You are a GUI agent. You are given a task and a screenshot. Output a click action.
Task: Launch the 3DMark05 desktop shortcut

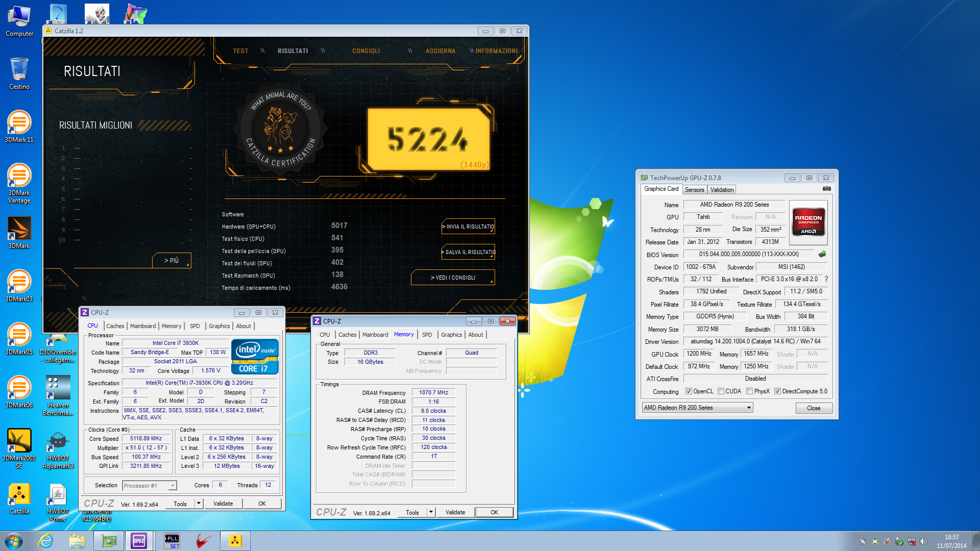(x=19, y=339)
